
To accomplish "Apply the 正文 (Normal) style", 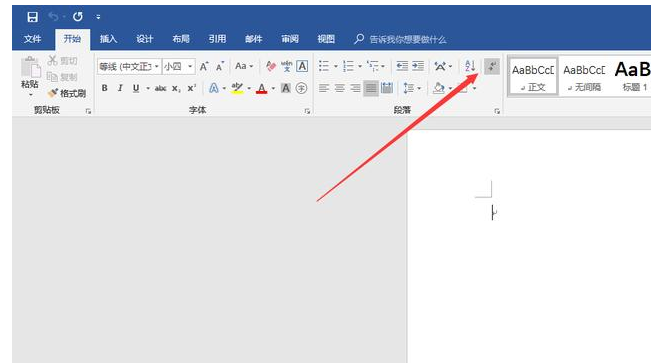I will pyautogui.click(x=533, y=77).
